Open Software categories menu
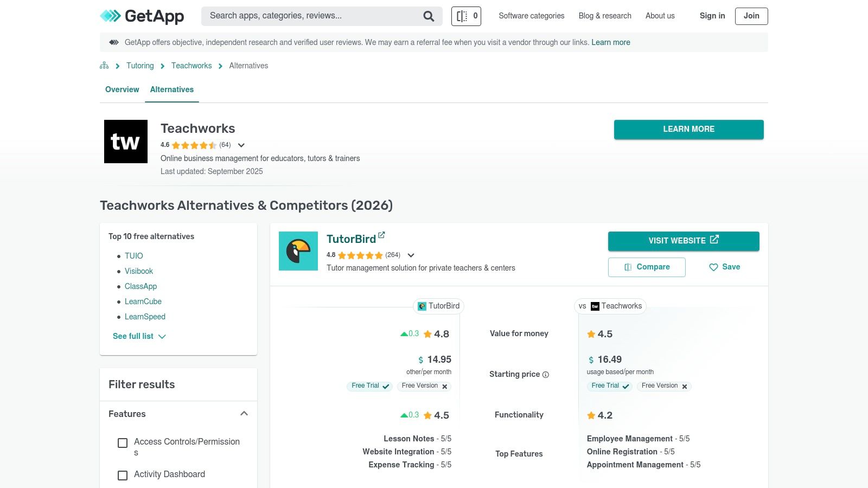This screenshot has height=488, width=868. point(531,16)
